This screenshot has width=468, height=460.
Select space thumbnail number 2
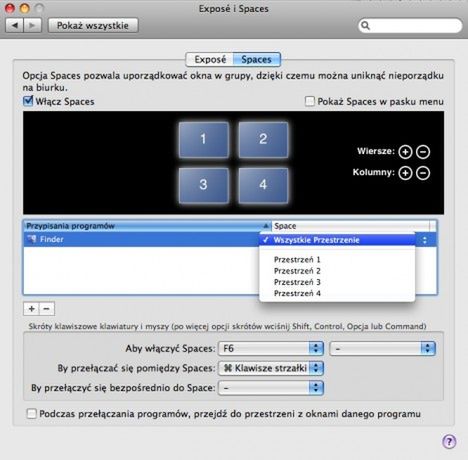(263, 139)
